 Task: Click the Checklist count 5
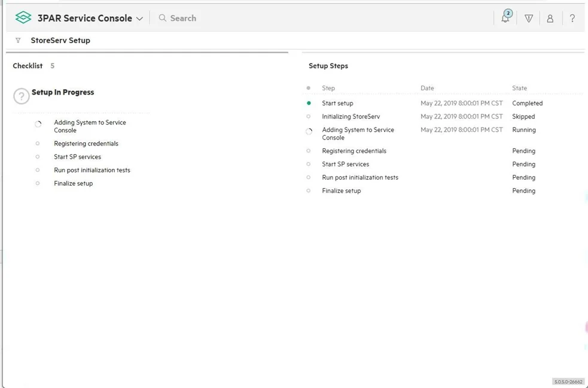(x=53, y=66)
